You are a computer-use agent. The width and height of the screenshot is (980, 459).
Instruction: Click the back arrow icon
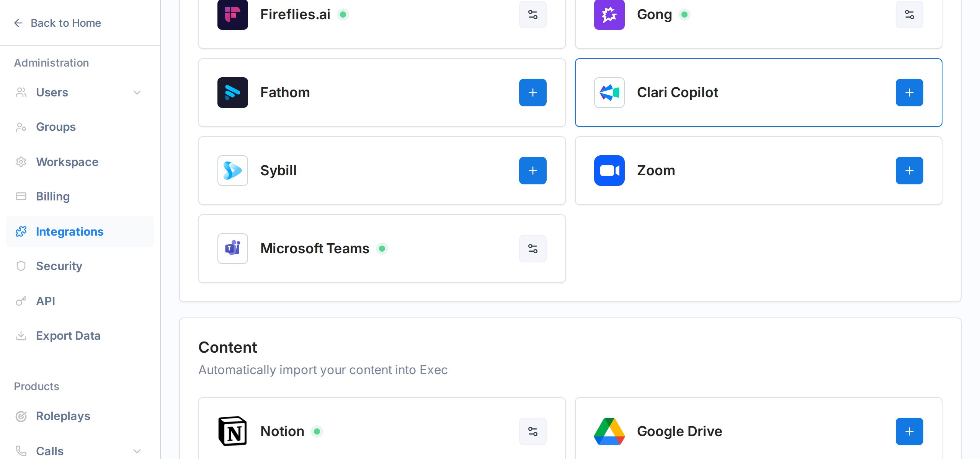(x=18, y=23)
